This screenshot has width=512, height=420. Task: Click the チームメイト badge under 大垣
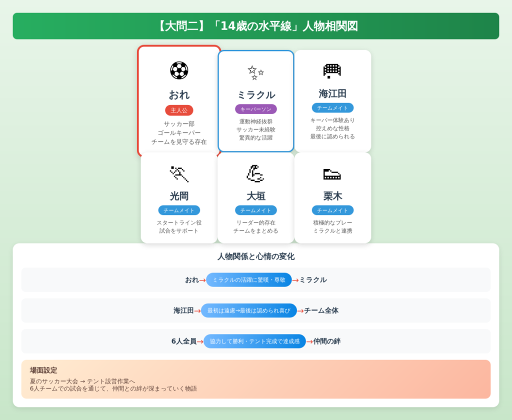pyautogui.click(x=255, y=210)
